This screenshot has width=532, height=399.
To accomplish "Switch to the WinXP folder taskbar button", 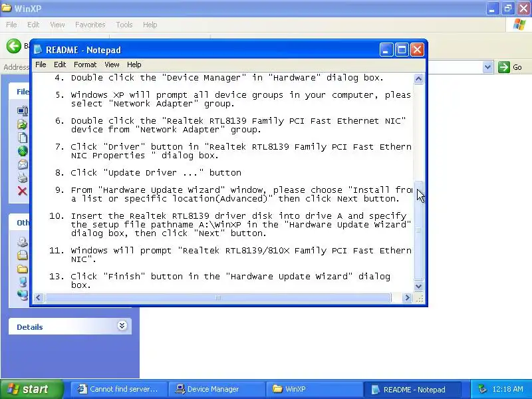I will [314, 389].
